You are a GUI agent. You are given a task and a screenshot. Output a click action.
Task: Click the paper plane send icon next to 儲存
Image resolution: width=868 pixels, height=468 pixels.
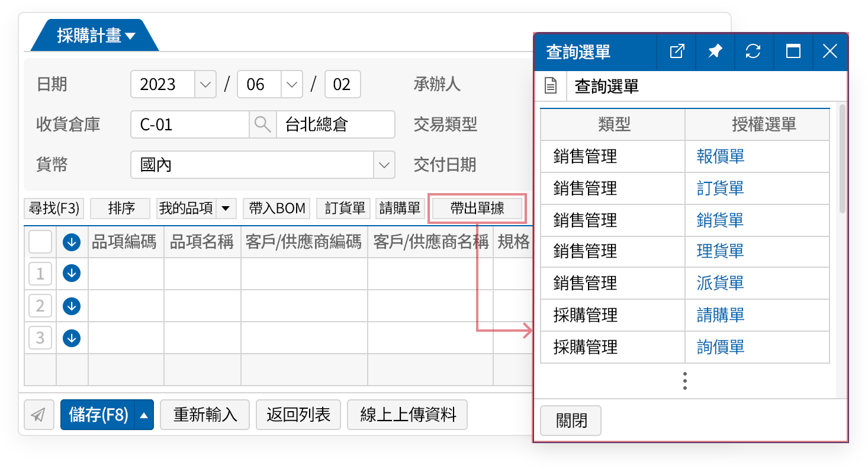click(x=38, y=415)
